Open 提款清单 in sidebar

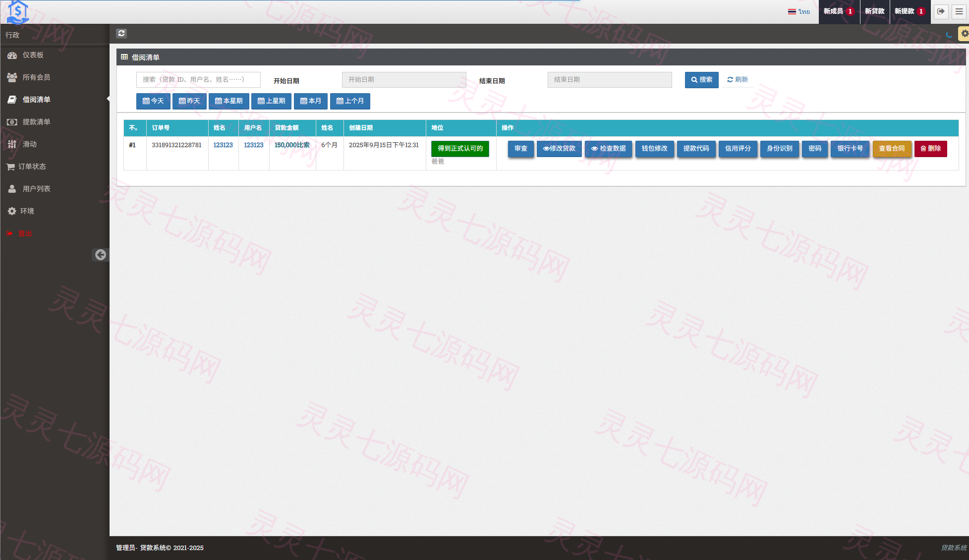click(55, 122)
